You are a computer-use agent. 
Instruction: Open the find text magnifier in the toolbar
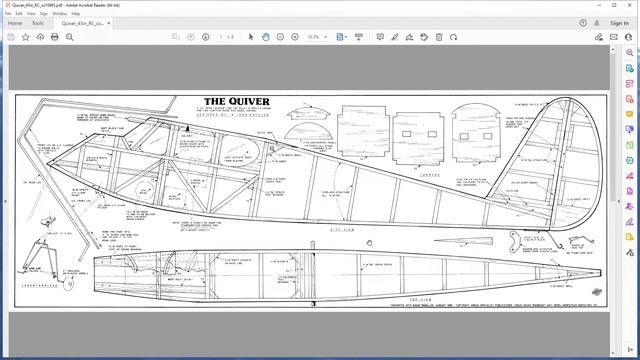[x=70, y=37]
